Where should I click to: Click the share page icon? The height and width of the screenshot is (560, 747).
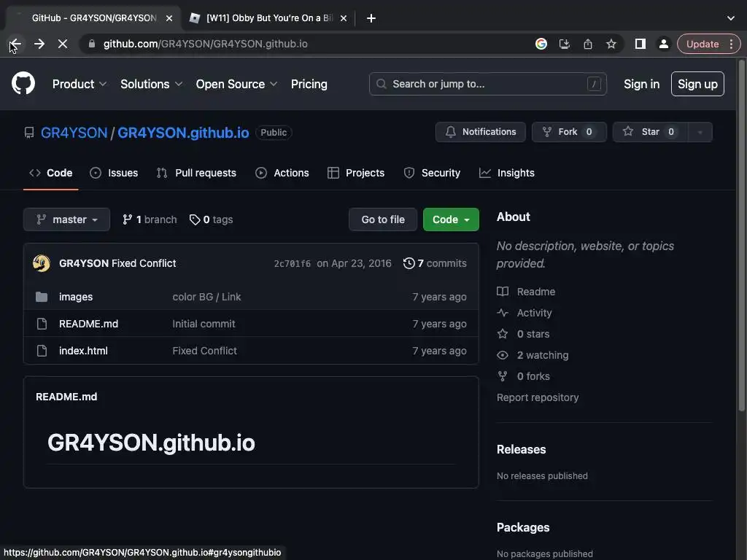588,44
